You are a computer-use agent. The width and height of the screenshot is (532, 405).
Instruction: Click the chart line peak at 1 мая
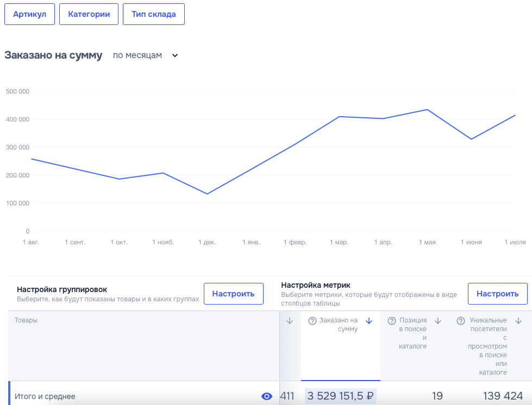click(427, 110)
